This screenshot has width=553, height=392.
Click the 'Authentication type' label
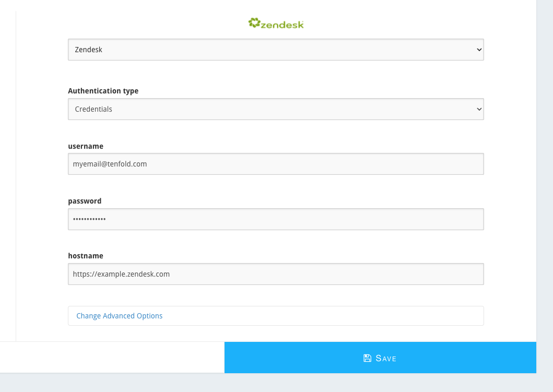(103, 91)
